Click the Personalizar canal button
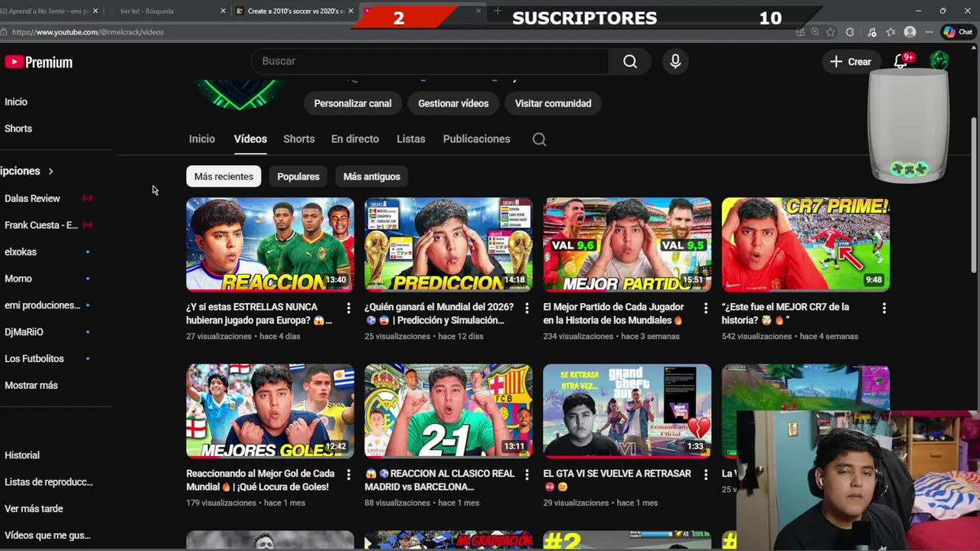 click(x=352, y=103)
